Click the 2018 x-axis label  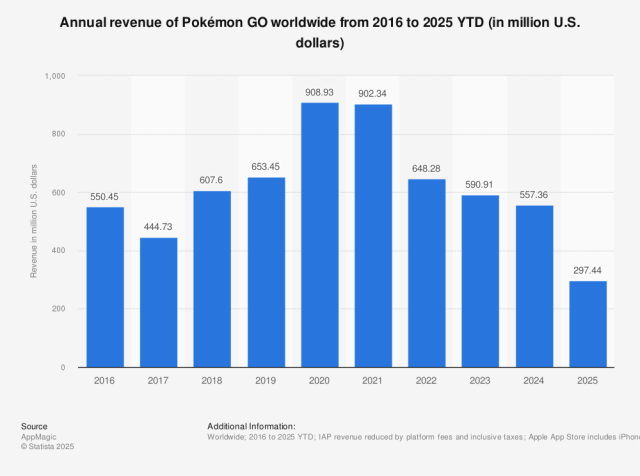212,381
